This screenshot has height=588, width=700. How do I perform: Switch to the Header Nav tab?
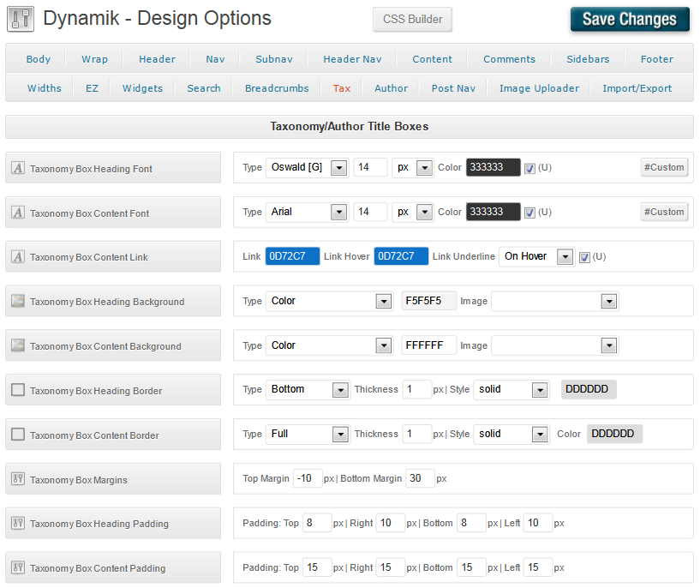352,59
